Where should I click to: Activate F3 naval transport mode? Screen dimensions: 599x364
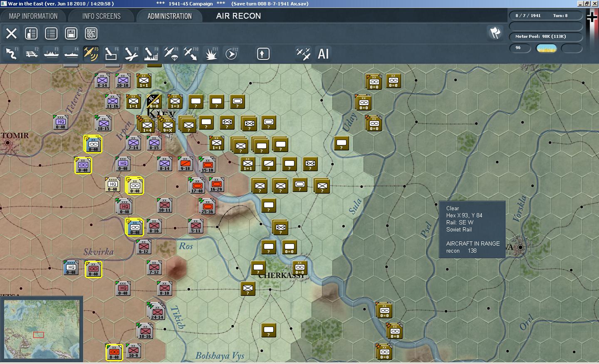click(51, 54)
